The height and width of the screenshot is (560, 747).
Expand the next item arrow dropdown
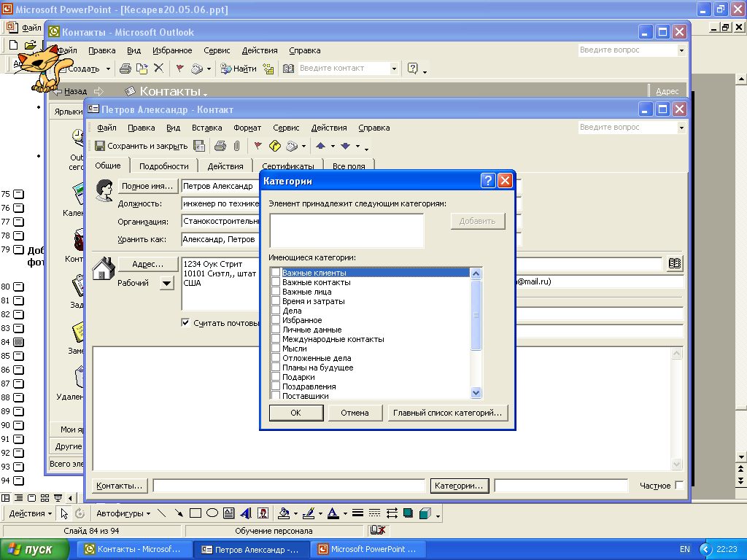click(x=357, y=146)
